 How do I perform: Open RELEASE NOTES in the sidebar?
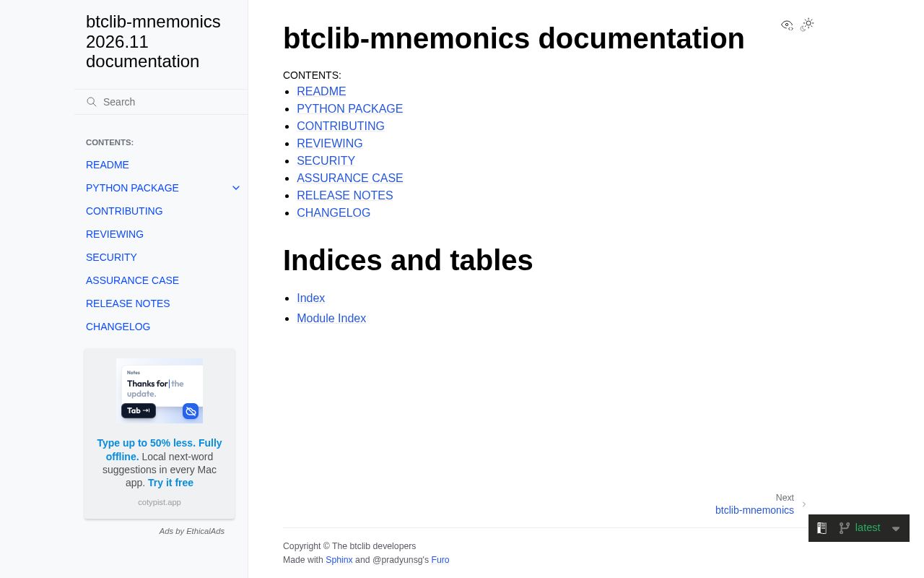tap(128, 303)
